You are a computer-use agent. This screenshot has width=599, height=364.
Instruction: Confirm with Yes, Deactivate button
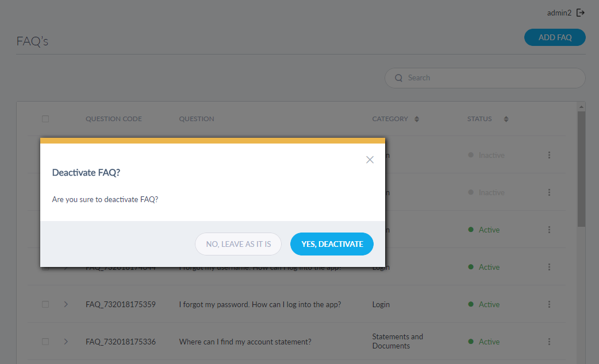click(332, 244)
